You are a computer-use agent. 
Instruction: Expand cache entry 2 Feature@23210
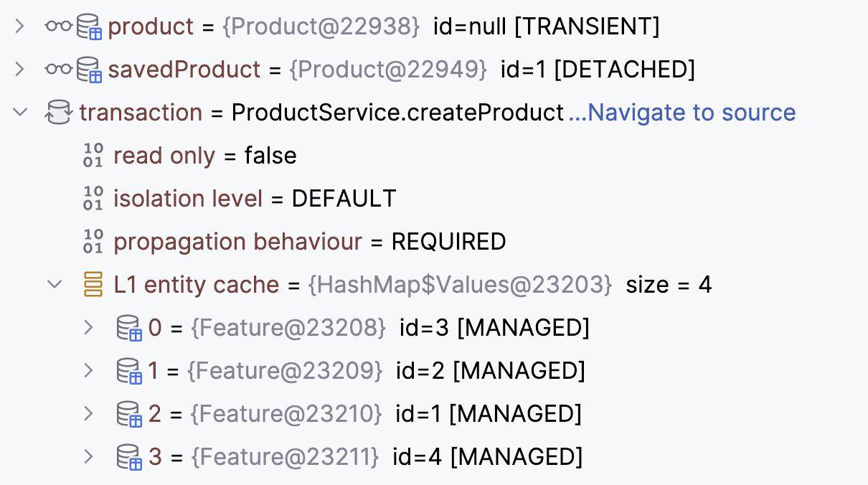(89, 414)
